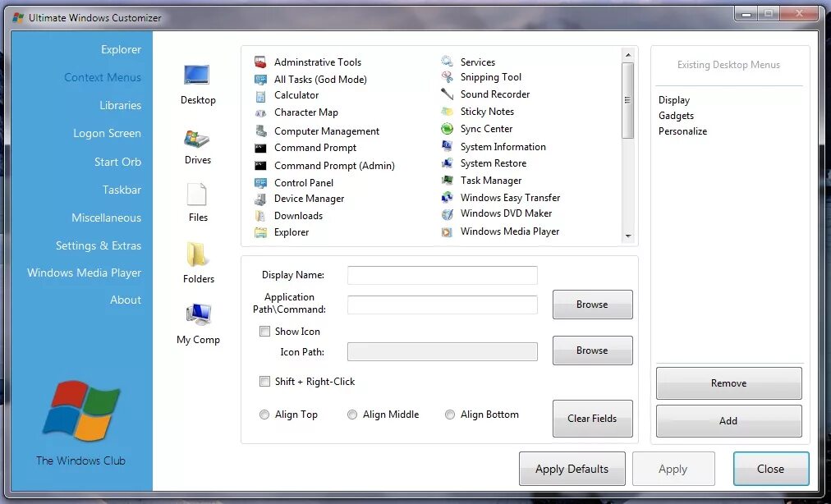Click the Windows Media Player list icon
Viewport: 831px width, 504px height.
[448, 231]
